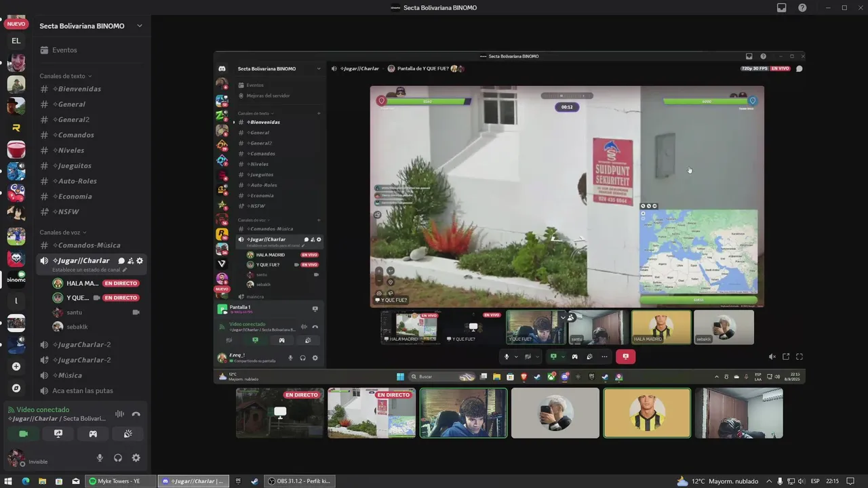Open File Explorer from taskbar
The image size is (868, 488).
(42, 481)
